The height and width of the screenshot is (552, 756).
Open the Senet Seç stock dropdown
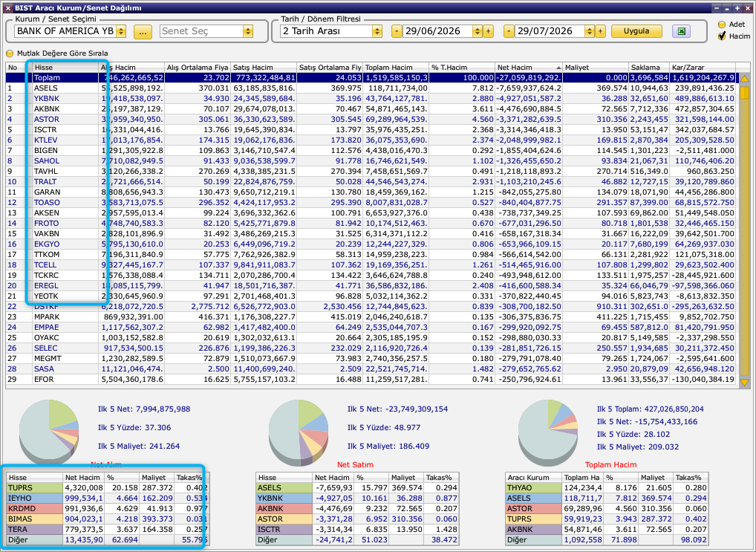pos(248,31)
